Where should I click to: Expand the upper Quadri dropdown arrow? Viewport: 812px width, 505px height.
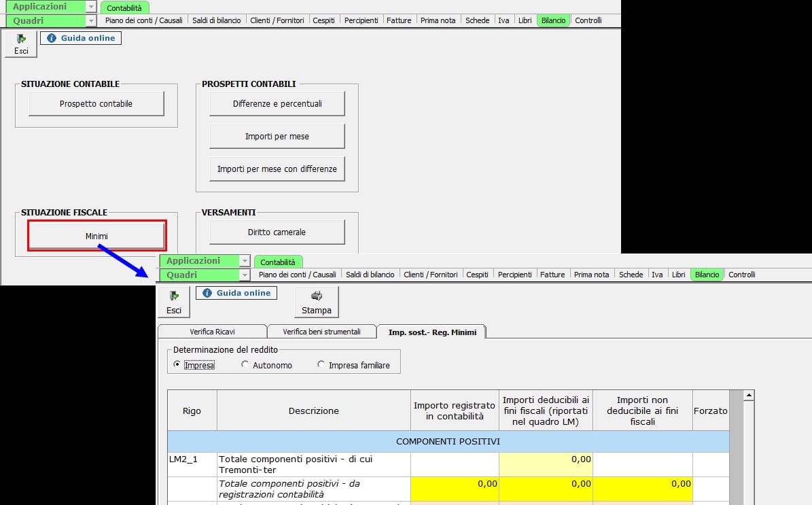pos(91,20)
